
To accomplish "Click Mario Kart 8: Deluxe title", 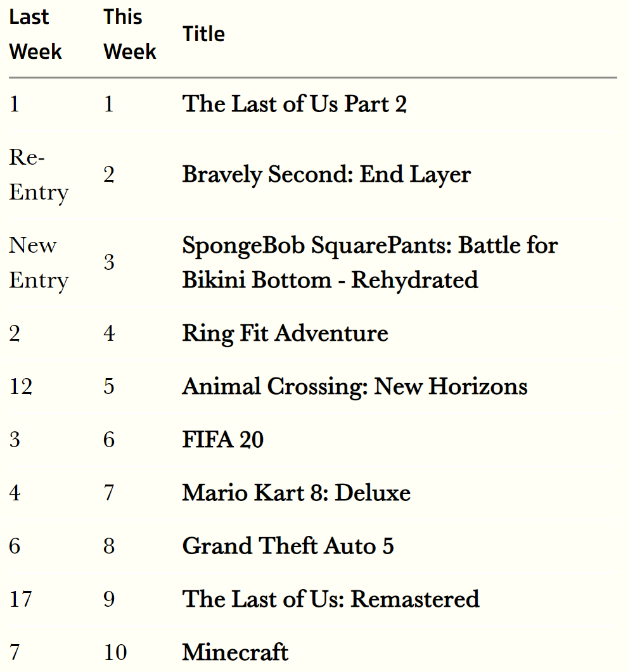I will coord(297,493).
